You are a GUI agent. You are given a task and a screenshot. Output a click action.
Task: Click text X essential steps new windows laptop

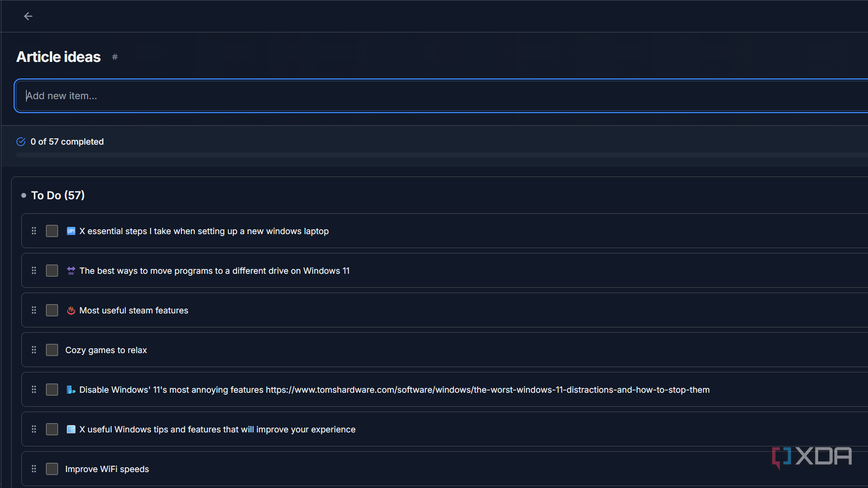click(x=204, y=231)
